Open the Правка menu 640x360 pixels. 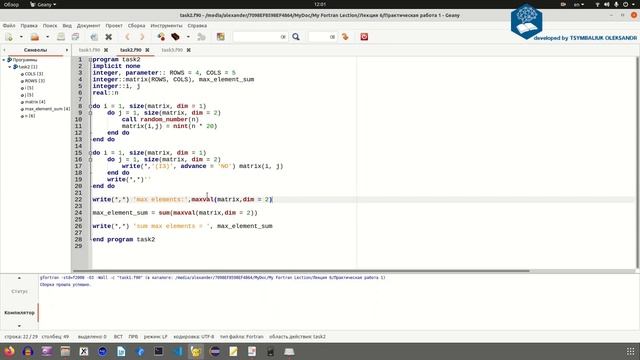click(29, 26)
